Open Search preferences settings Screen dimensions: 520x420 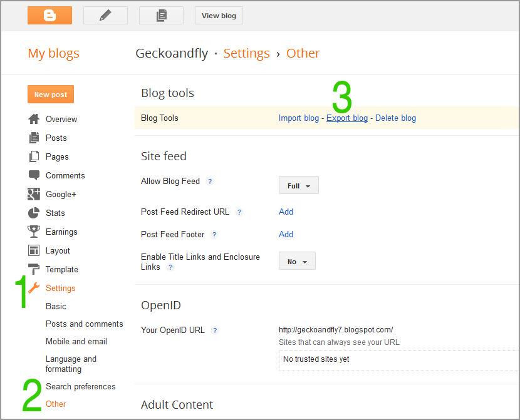pyautogui.click(x=81, y=387)
